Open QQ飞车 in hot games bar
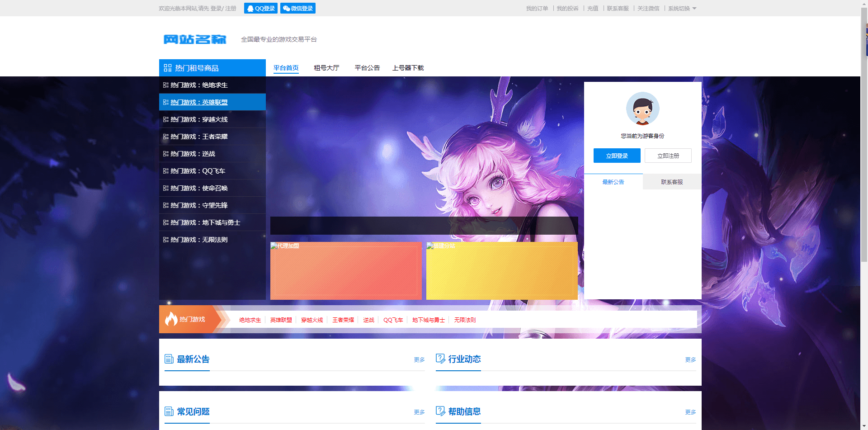Viewport: 868px width, 430px height. (393, 320)
